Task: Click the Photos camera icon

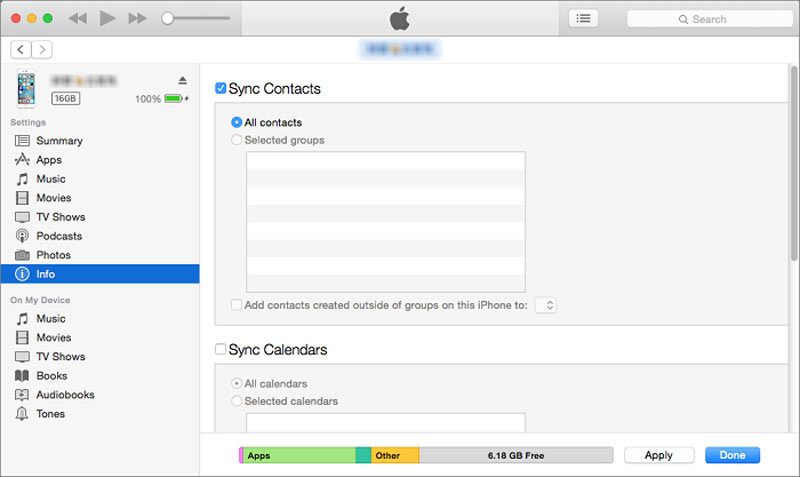Action: [x=22, y=255]
